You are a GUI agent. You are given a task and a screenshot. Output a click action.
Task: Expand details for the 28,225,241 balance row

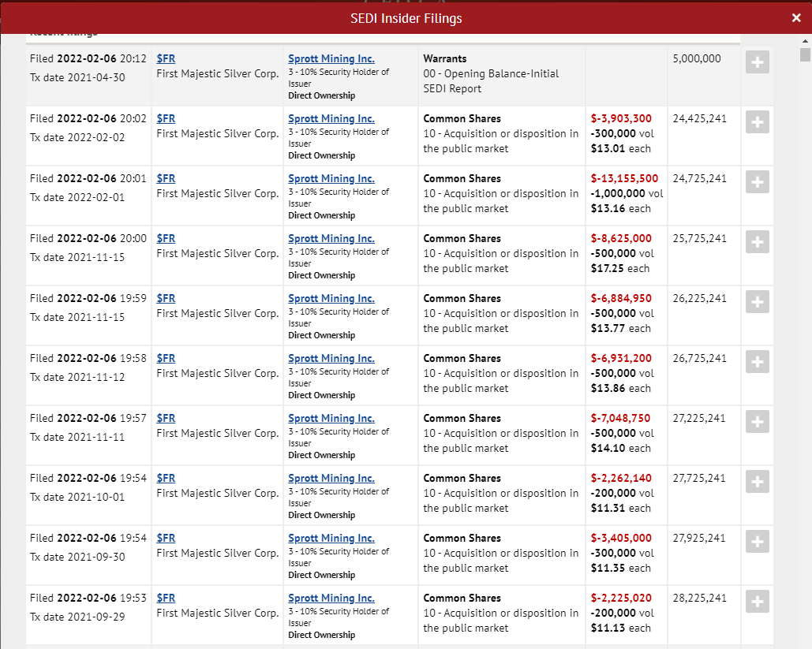click(x=757, y=602)
